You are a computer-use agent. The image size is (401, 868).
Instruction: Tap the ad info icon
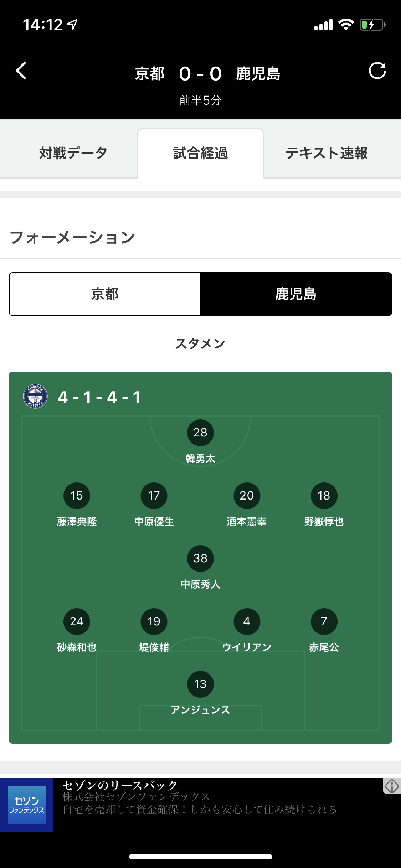(x=392, y=786)
